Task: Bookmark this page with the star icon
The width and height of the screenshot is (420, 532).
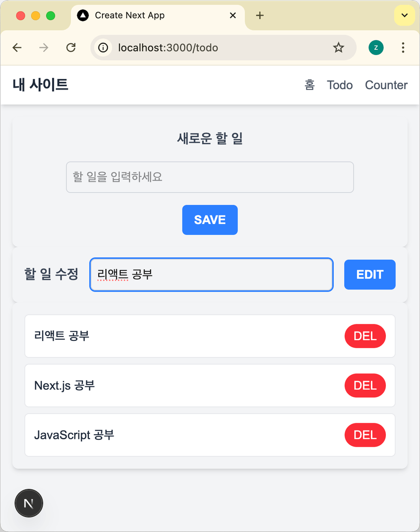Action: coord(339,48)
